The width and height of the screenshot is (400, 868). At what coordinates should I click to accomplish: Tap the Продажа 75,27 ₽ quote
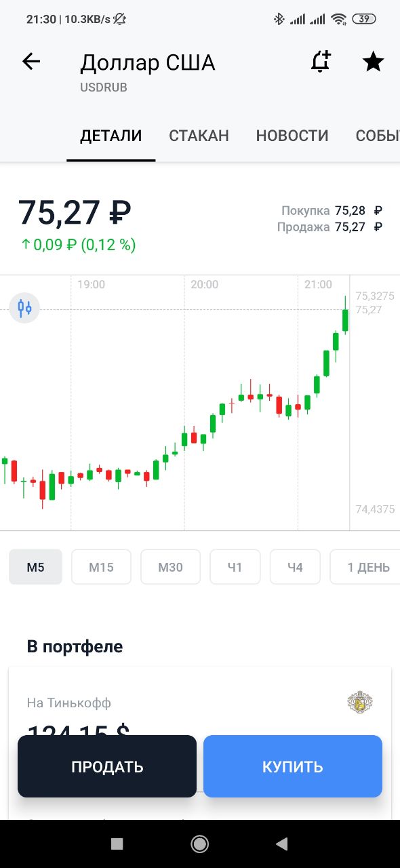[329, 227]
